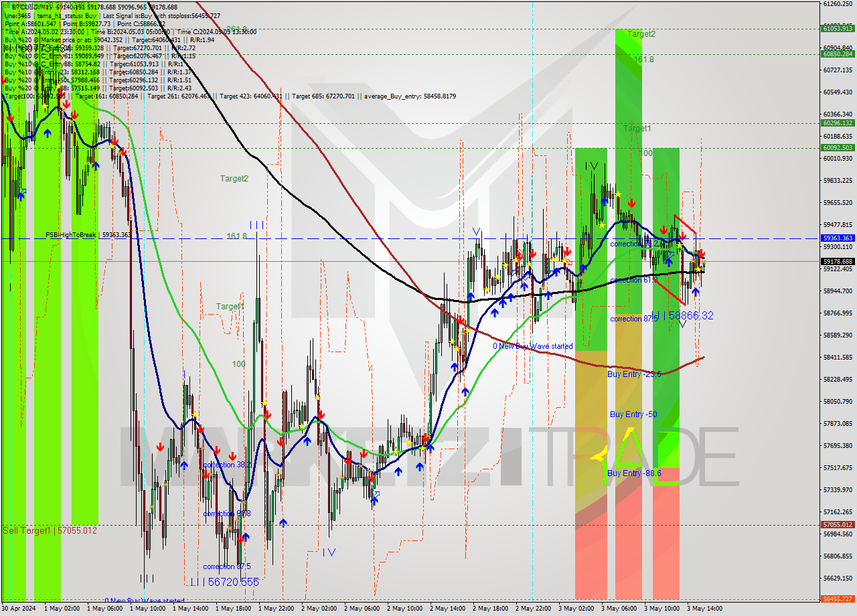Click the 2 May 02:00 time axis label
Viewport: 857px width, 616px height.
pyautogui.click(x=318, y=609)
